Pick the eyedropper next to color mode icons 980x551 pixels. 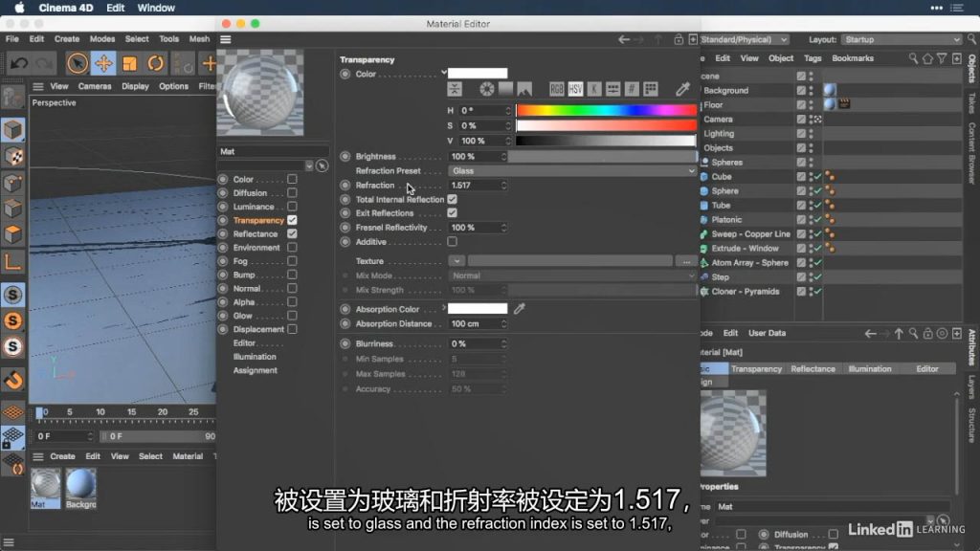pyautogui.click(x=682, y=89)
